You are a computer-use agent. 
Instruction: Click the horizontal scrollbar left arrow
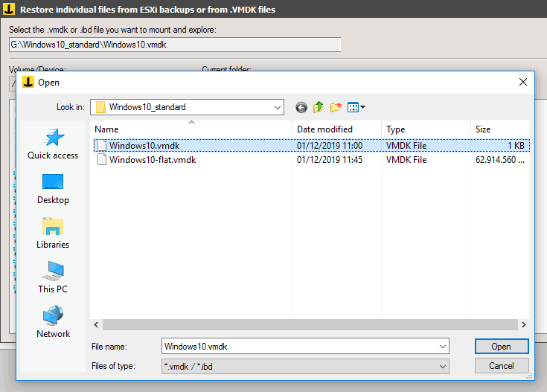tap(96, 325)
